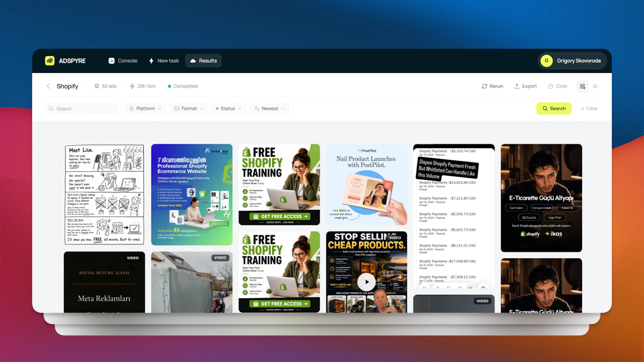Click the cloud Results icon
644x362 pixels.
[x=193, y=61]
